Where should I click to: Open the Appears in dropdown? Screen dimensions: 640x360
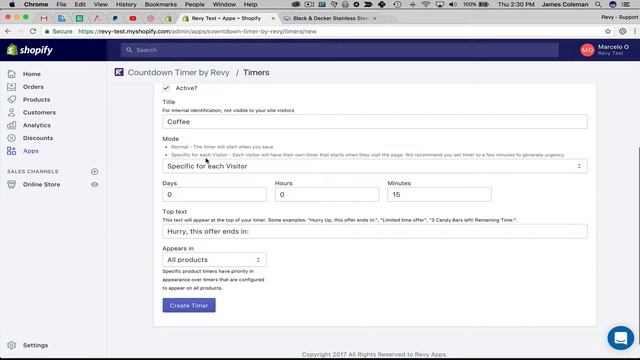[x=214, y=260]
